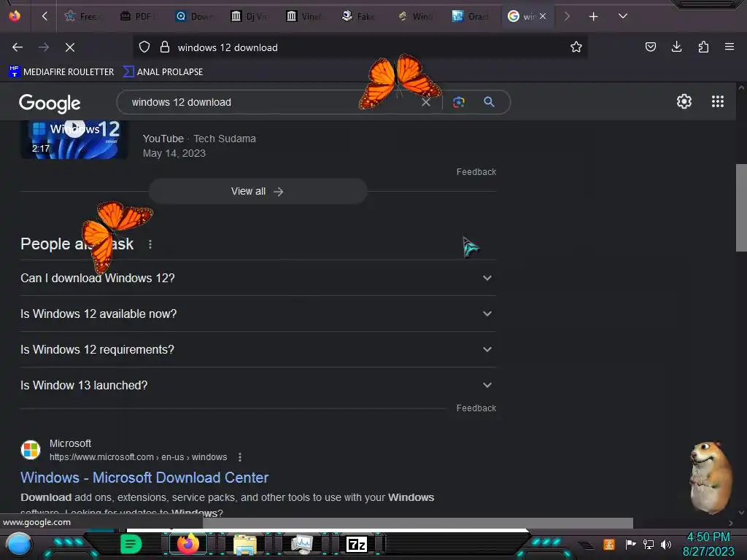This screenshot has height=560, width=747.
Task: Switch to the Dow tab
Action: [194, 17]
